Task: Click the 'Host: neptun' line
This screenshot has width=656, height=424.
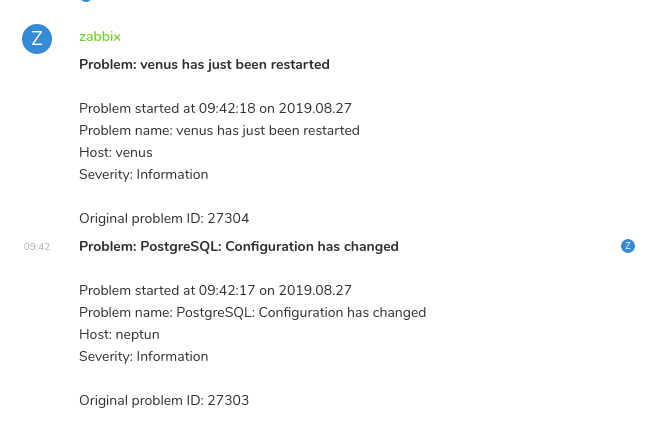Action: [119, 334]
